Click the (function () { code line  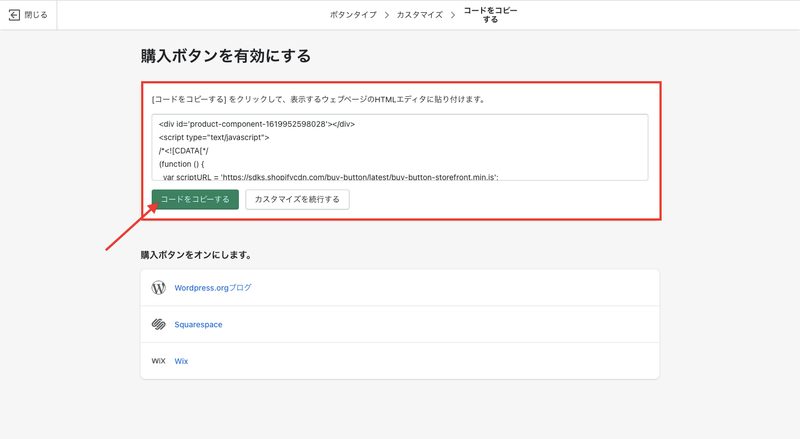(181, 164)
